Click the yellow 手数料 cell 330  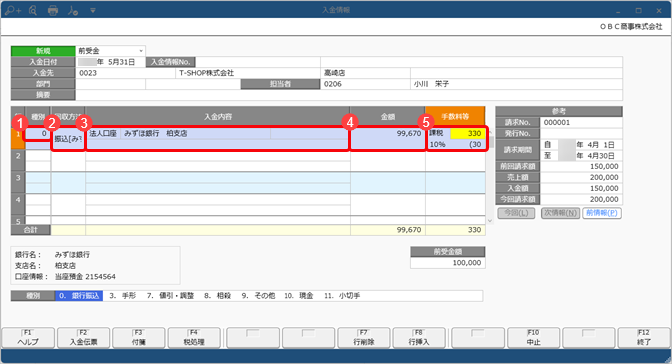(x=468, y=133)
